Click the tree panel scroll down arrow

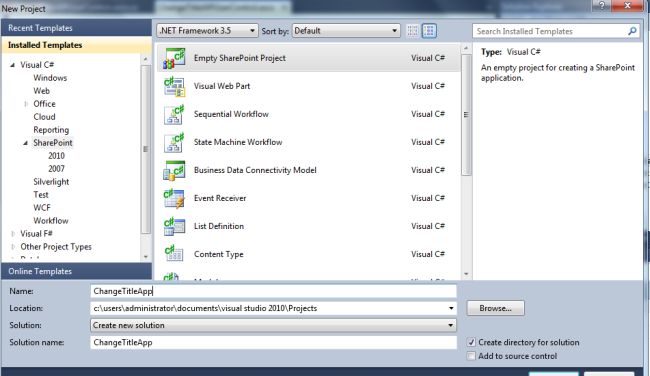pos(146,257)
